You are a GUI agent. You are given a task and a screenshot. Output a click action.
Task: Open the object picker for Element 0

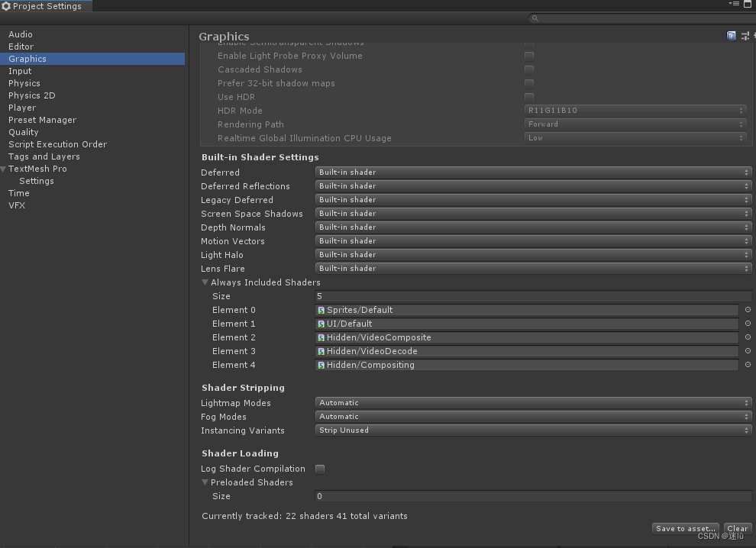[x=747, y=310]
